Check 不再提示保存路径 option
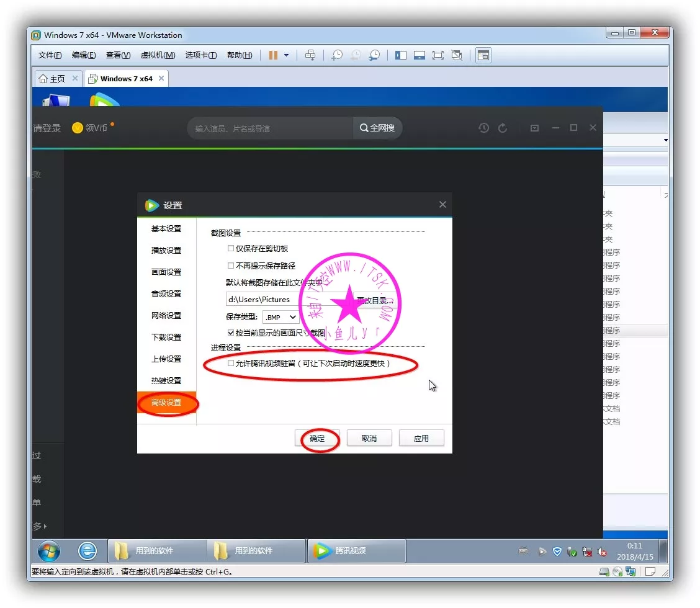700x608 pixels. (231, 266)
